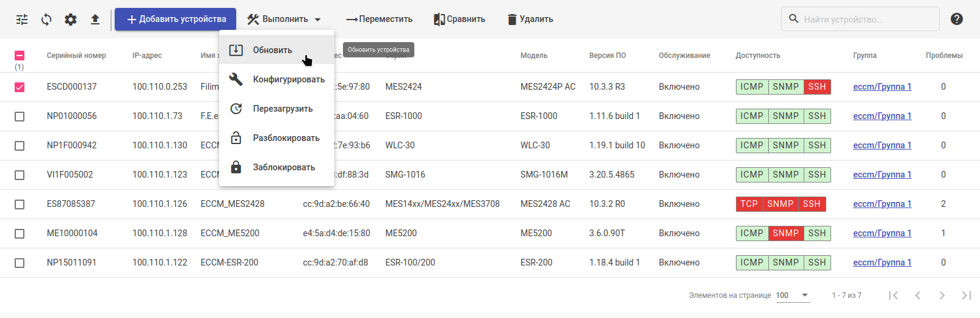Go to the last page icon
This screenshot has height=318, width=980.
tap(966, 295)
